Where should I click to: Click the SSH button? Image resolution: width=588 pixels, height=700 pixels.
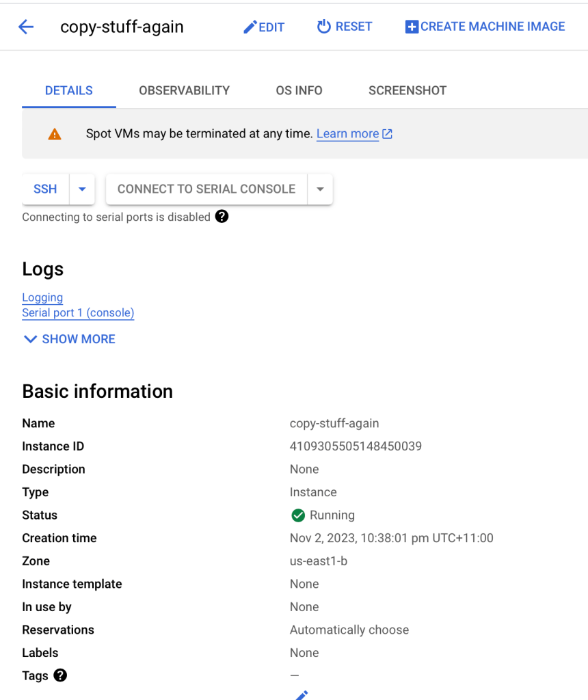45,189
